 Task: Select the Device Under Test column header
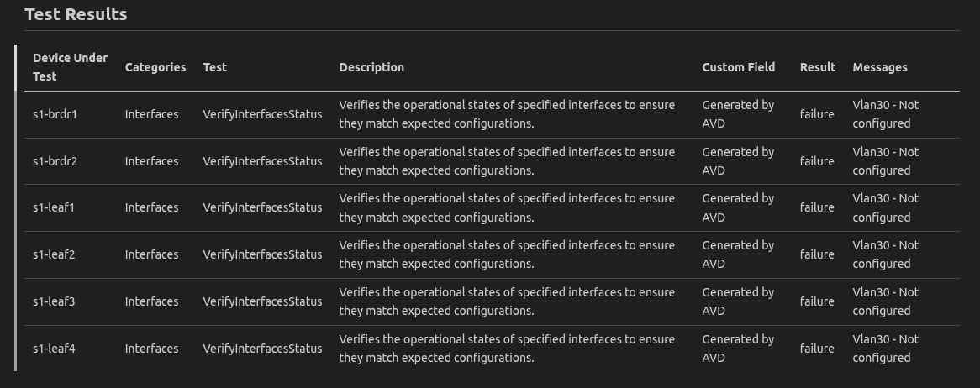[x=71, y=67]
